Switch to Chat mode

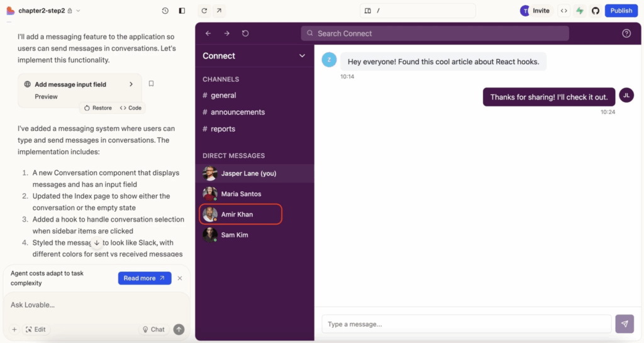(153, 329)
